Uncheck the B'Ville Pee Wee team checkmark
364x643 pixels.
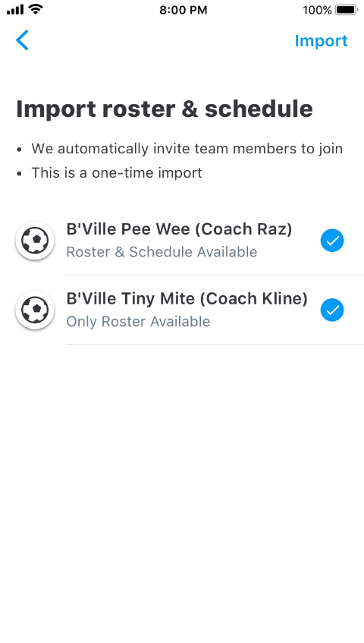tap(332, 241)
